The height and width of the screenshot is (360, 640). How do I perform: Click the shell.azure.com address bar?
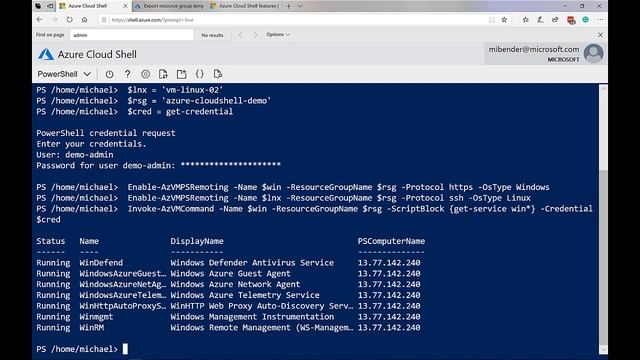(294, 20)
